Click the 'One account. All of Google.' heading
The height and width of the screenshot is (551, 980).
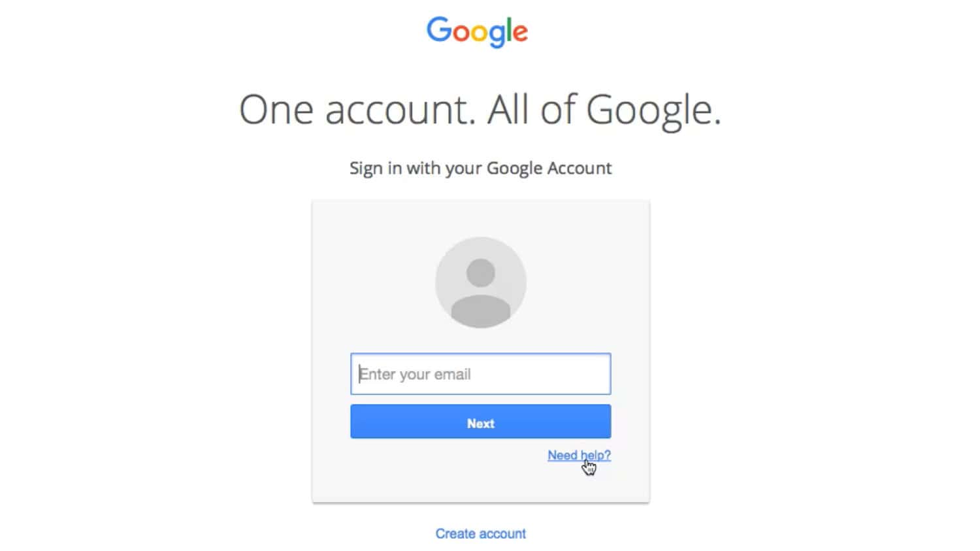tap(480, 110)
